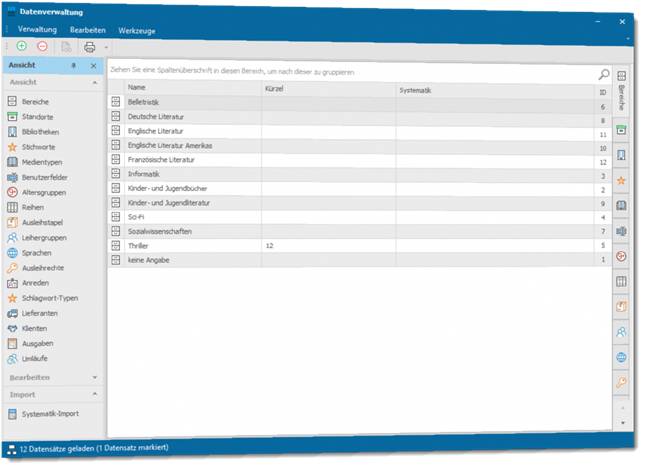Open Schlagwort-Typen in the sidebar
This screenshot has width=669, height=471.
tap(43, 298)
